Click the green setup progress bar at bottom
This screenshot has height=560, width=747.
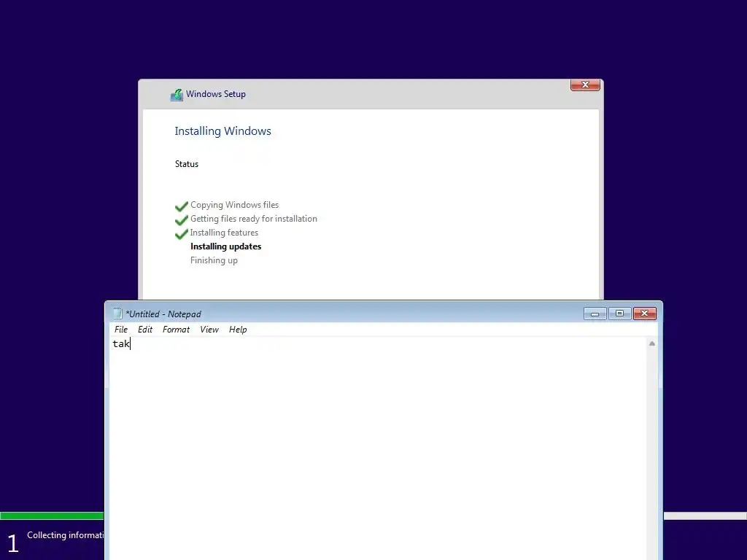coord(52,516)
